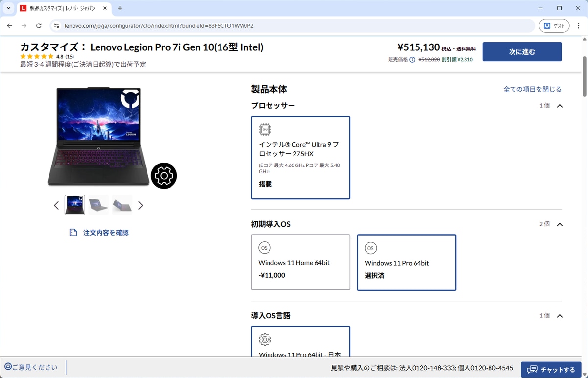Open Chrome's three-dot menu
Image resolution: width=588 pixels, height=378 pixels.
(579, 25)
